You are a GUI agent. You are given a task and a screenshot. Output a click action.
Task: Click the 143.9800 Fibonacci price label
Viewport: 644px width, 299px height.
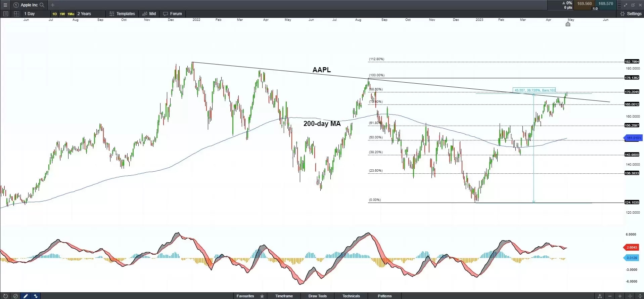632,155
